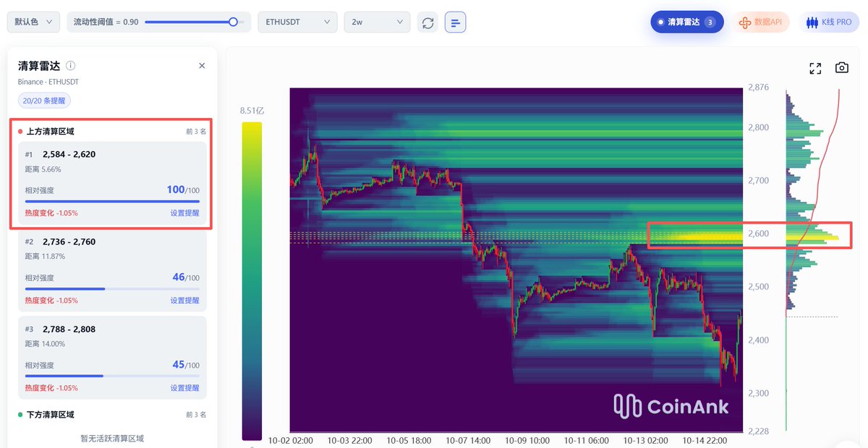Click the 清算雷达 button in top bar

[687, 22]
